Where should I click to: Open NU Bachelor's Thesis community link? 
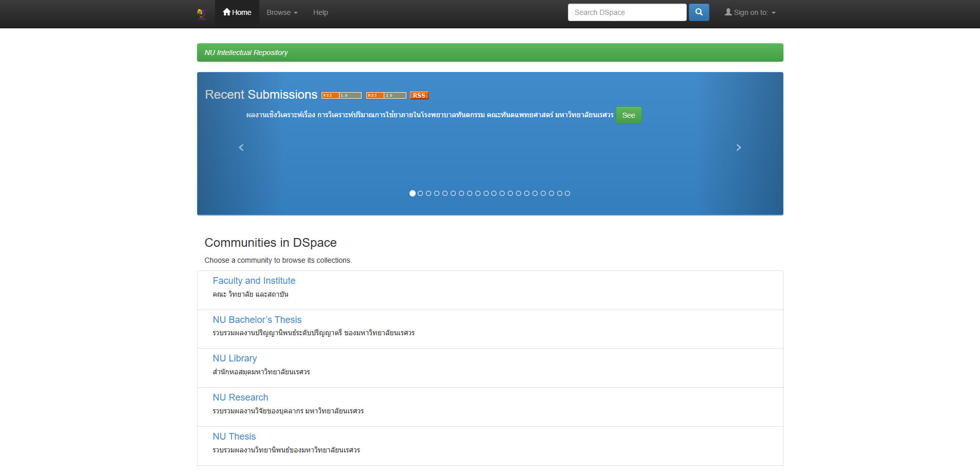tap(257, 320)
